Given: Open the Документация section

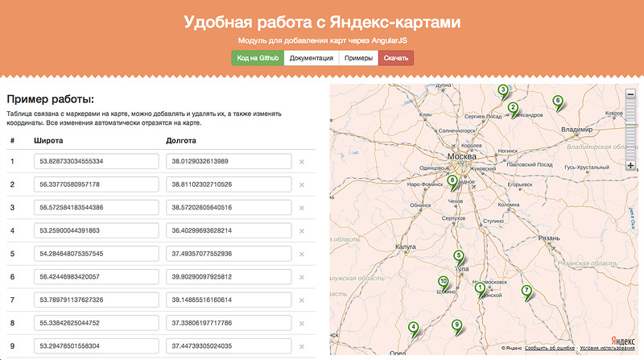Looking at the screenshot, I should [x=312, y=58].
